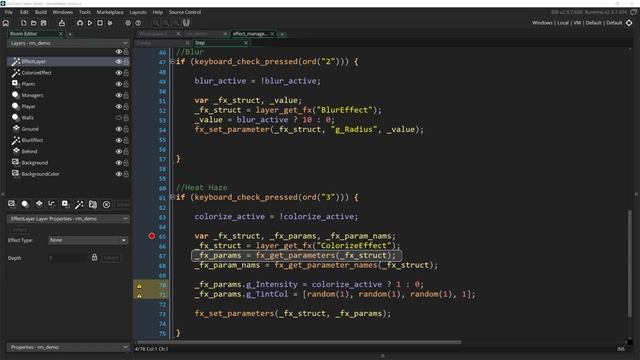Stop the game with the stop icon
Image resolution: width=640 pixels, height=360 pixels.
point(100,23)
